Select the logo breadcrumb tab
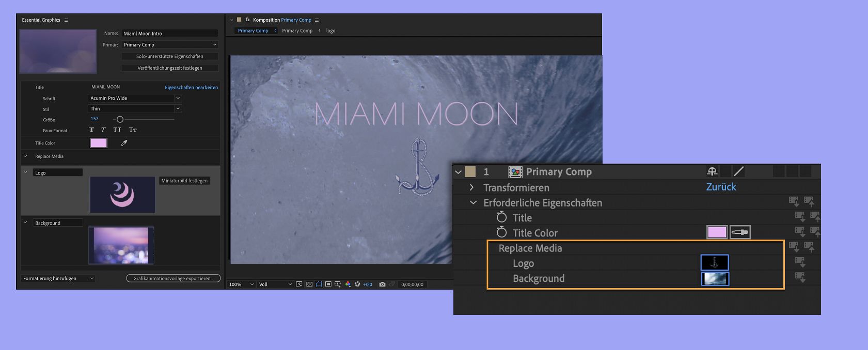The image size is (868, 350). point(330,30)
